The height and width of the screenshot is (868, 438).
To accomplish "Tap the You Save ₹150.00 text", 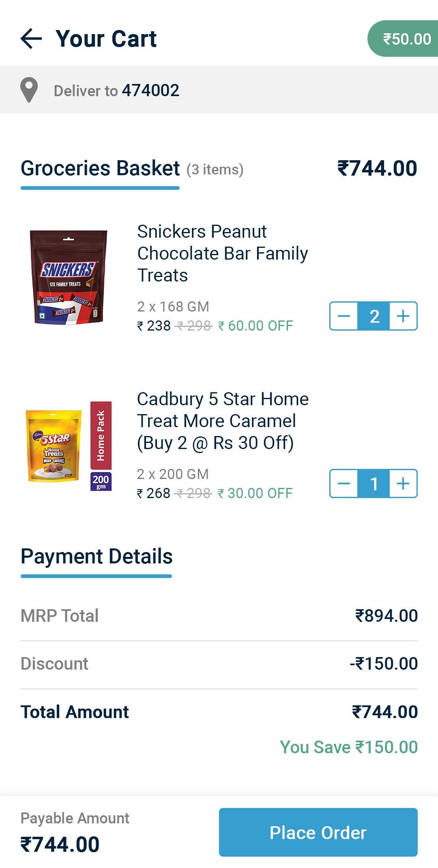I will click(349, 747).
